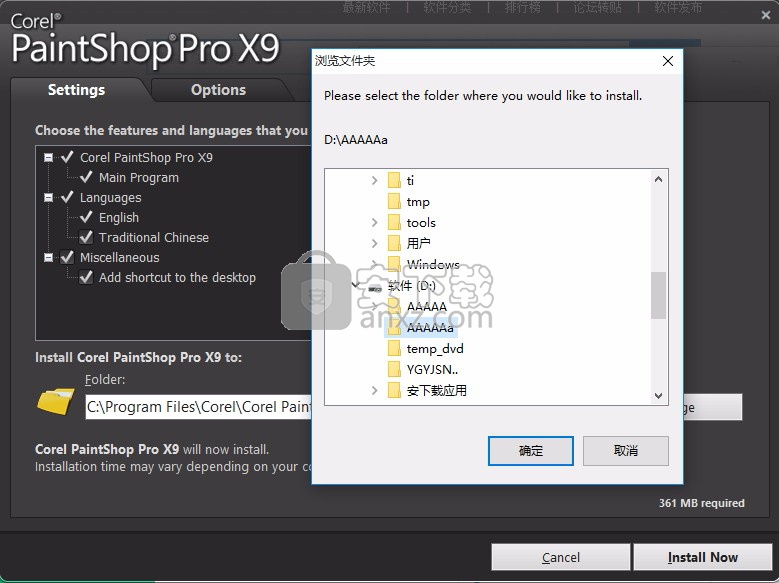Viewport: 779px width, 583px height.
Task: Collapse the Corel PaintShop Pro X9 node
Action: [x=48, y=158]
